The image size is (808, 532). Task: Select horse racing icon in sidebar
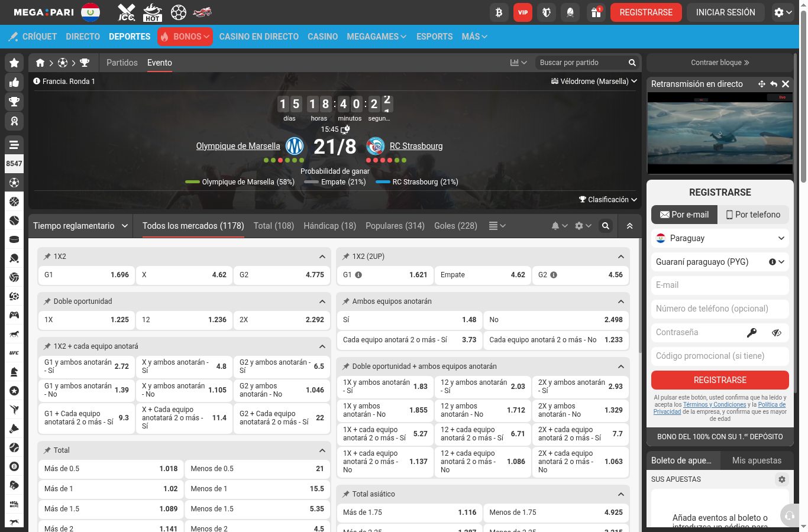click(x=14, y=334)
